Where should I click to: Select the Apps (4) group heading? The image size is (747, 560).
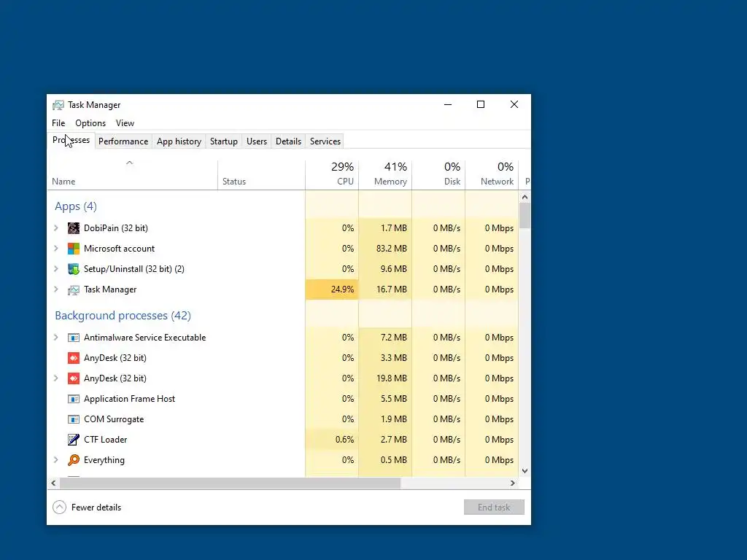pos(76,206)
